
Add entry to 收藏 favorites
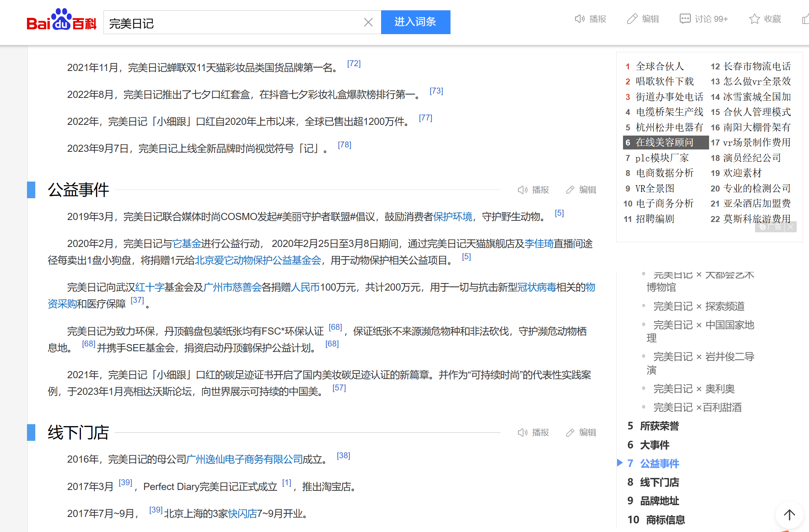(x=765, y=19)
